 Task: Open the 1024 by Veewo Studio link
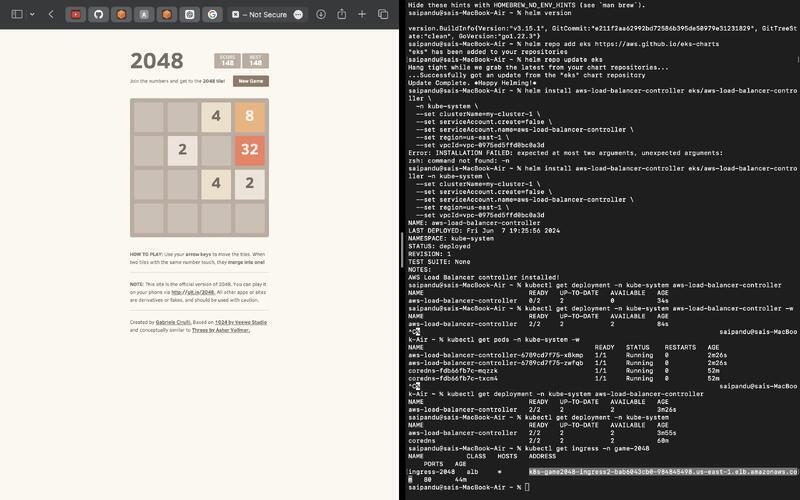tap(241, 322)
